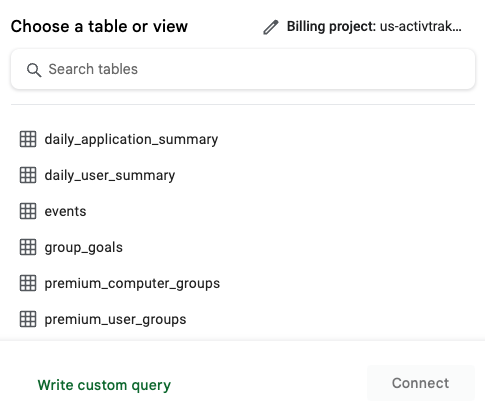
Task: Click the magnifying glass search icon
Action: coord(34,70)
